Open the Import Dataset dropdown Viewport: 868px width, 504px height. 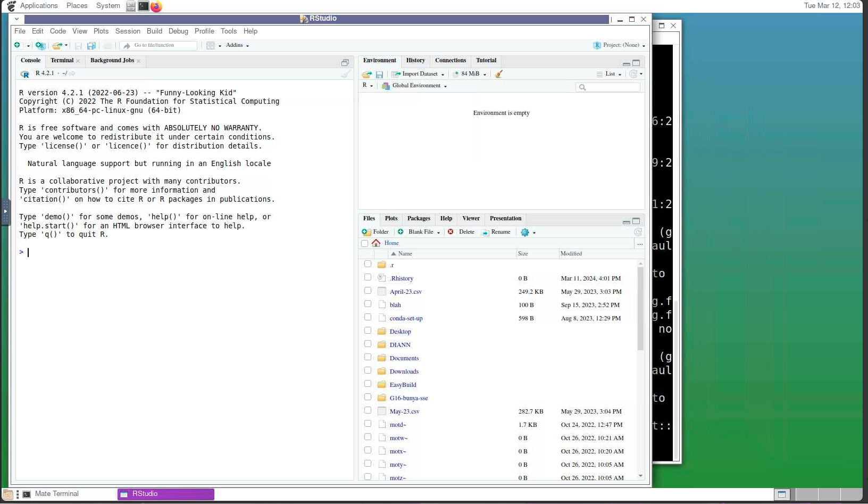tap(418, 74)
